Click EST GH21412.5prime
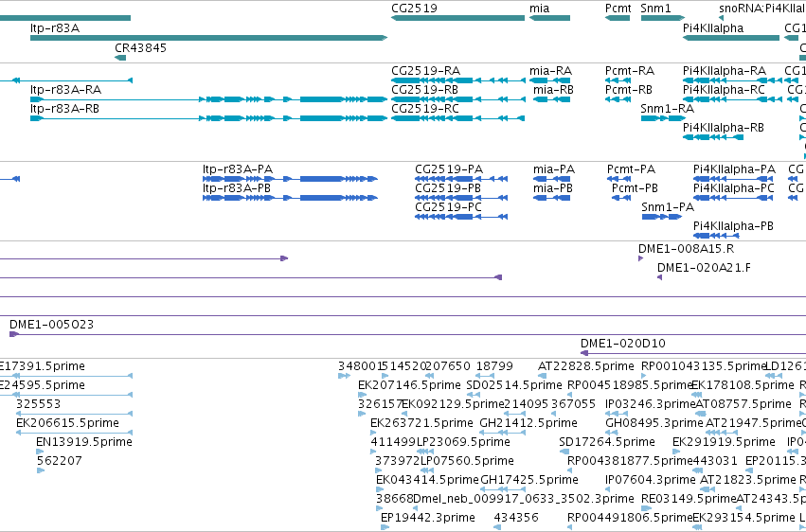The image size is (806, 532). [x=503, y=433]
